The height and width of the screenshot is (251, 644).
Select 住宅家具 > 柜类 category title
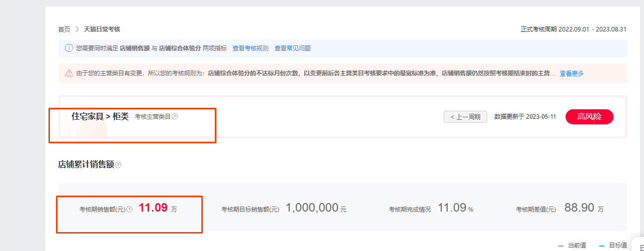pos(100,116)
